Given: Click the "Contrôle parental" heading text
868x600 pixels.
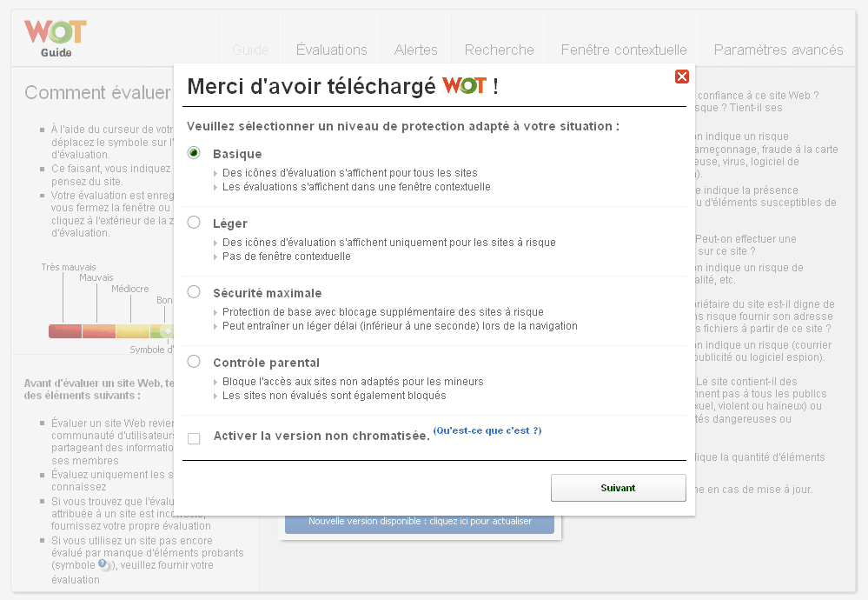Looking at the screenshot, I should [266, 363].
